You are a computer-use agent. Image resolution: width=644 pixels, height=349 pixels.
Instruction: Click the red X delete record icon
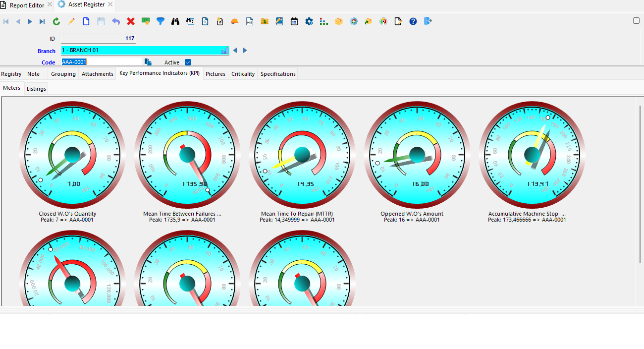click(x=130, y=21)
